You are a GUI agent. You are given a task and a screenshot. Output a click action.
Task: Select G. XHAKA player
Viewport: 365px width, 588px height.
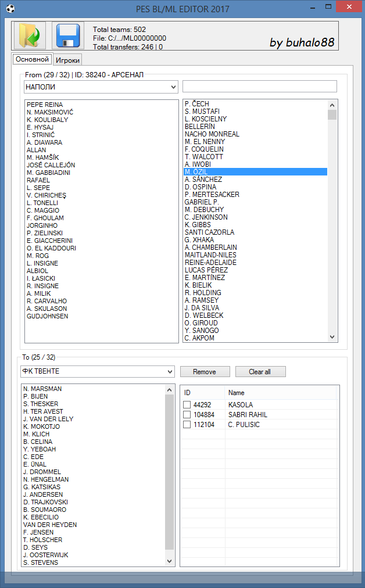[199, 239]
